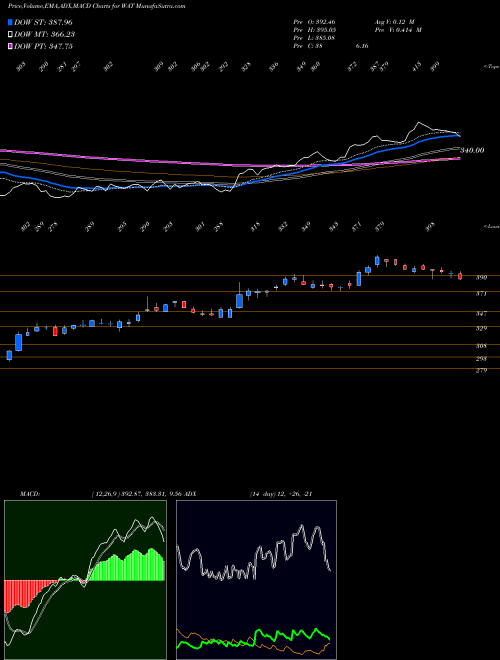Click the white DOW MT legend swatch
The width and height of the screenshot is (500, 660).
tap(10, 34)
